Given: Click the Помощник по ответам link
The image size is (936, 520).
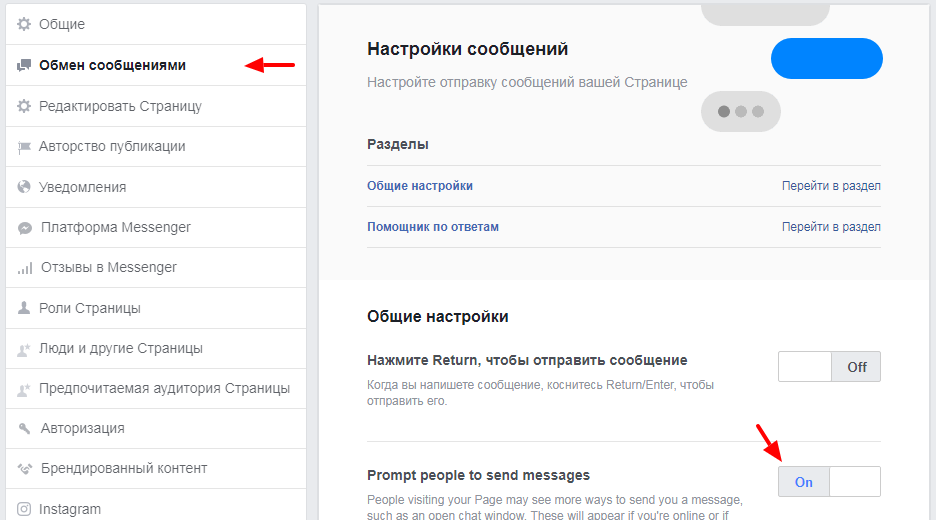Looking at the screenshot, I should 433,227.
